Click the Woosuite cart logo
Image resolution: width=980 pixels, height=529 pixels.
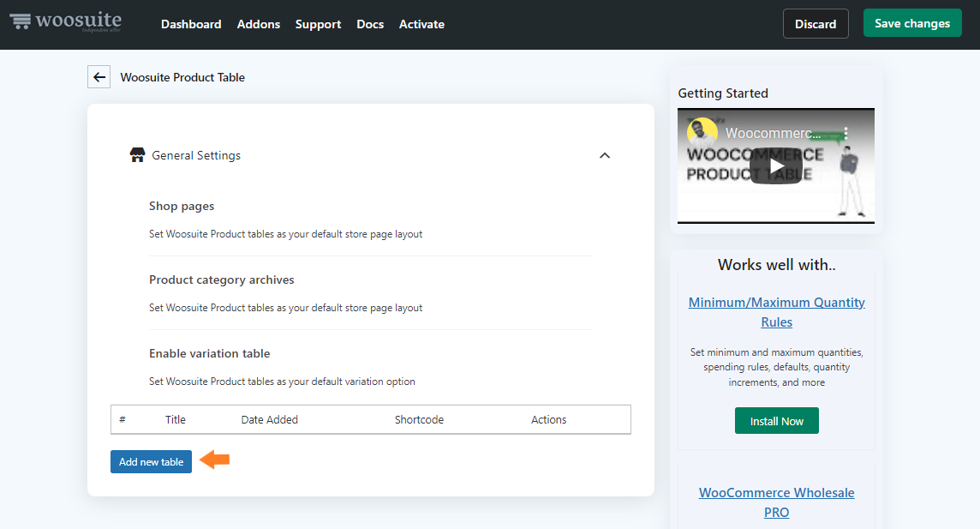point(66,21)
